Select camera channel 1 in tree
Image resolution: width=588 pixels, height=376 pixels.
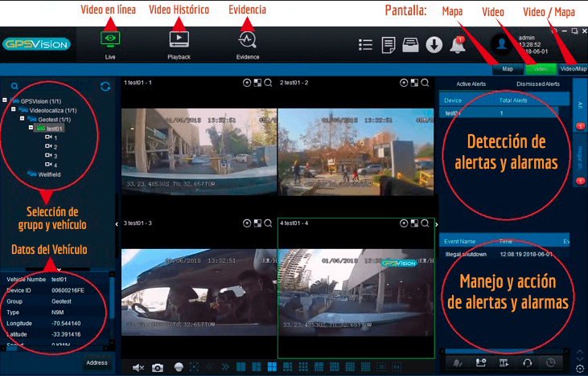tap(51, 138)
